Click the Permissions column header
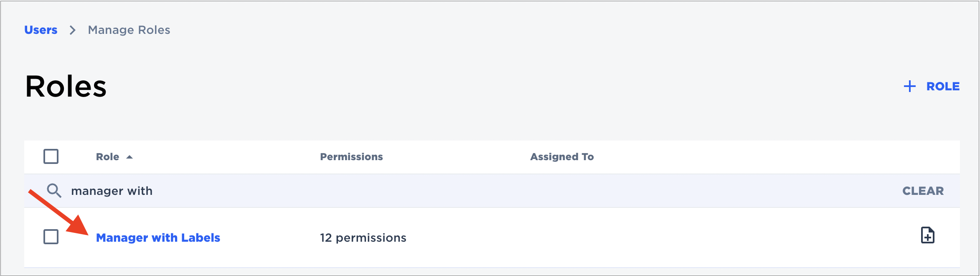Viewport: 980px width, 276px height. click(351, 157)
